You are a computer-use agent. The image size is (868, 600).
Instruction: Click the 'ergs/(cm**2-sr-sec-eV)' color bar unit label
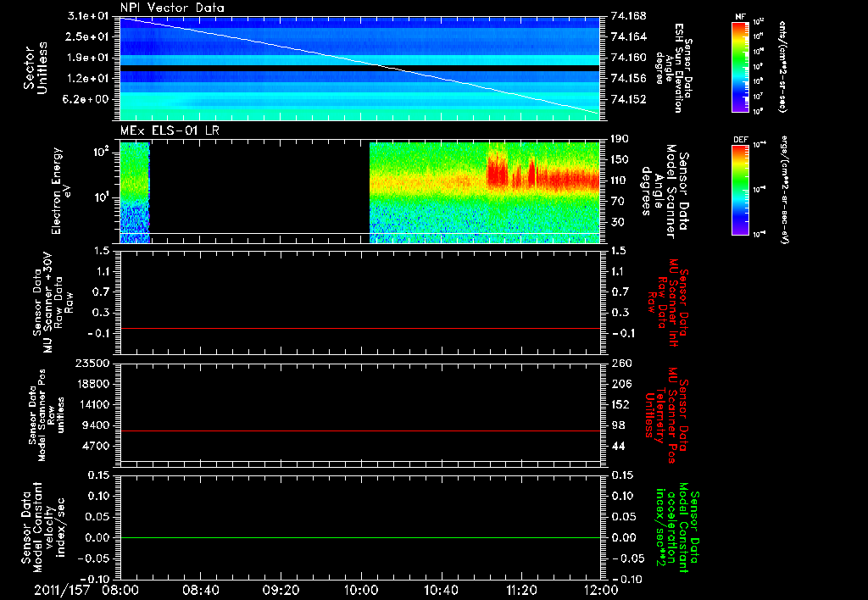[785, 191]
